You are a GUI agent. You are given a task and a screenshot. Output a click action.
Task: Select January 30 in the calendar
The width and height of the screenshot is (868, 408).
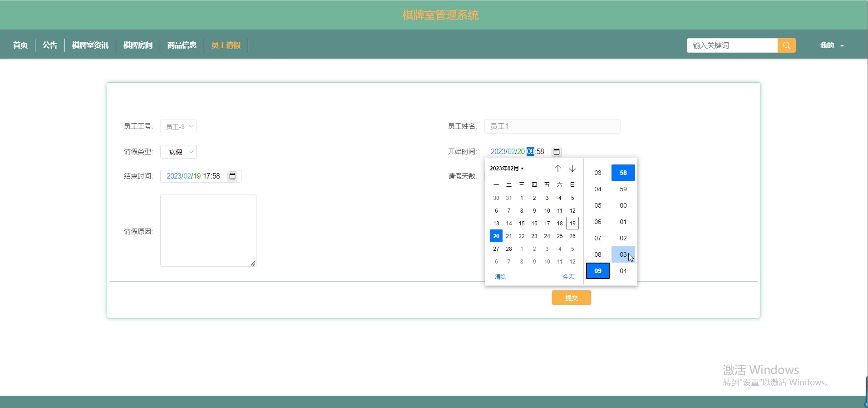[496, 198]
